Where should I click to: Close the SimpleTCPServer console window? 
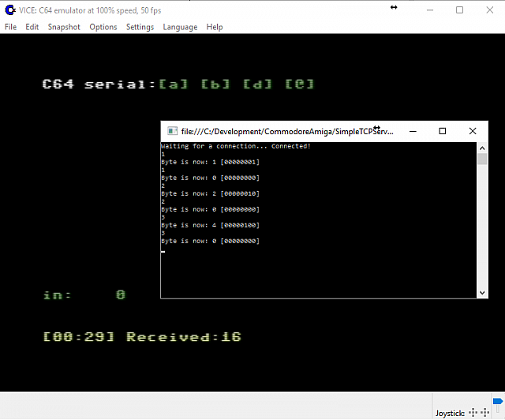coord(473,131)
